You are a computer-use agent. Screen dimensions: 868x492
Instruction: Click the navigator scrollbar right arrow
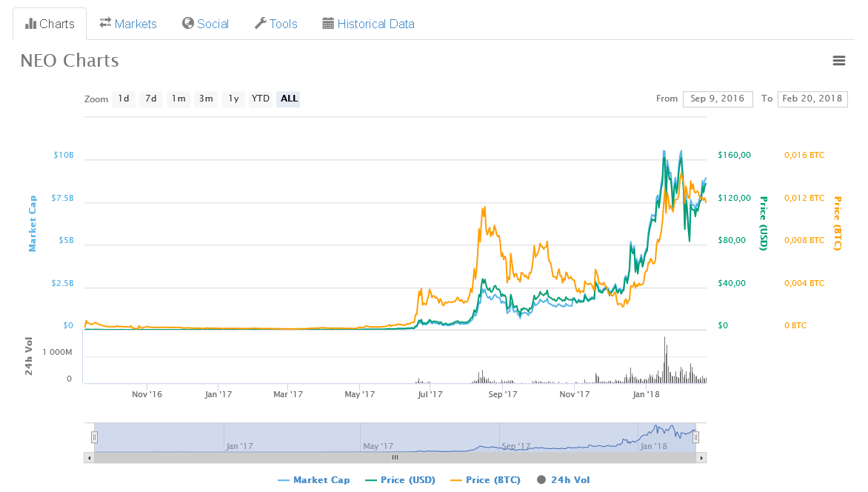click(x=701, y=458)
